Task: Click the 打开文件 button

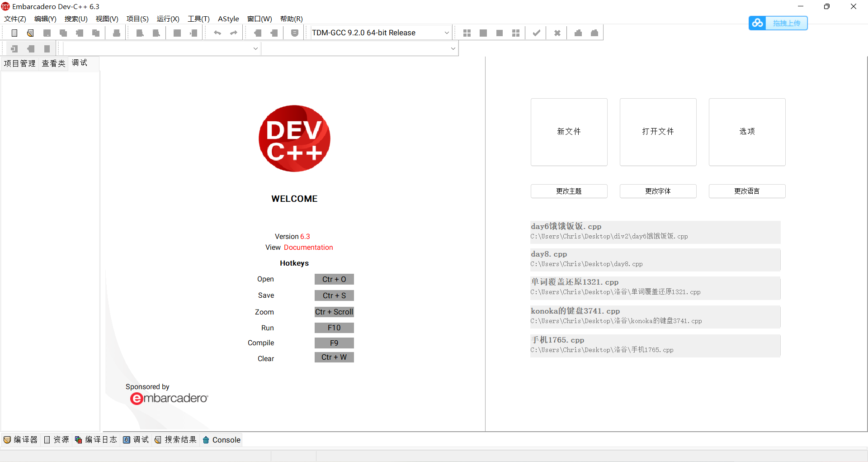Action: click(658, 132)
